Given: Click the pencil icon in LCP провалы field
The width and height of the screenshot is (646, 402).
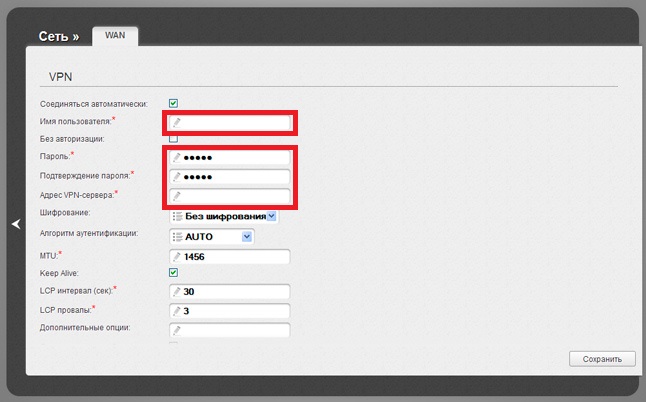Looking at the screenshot, I should [x=177, y=311].
